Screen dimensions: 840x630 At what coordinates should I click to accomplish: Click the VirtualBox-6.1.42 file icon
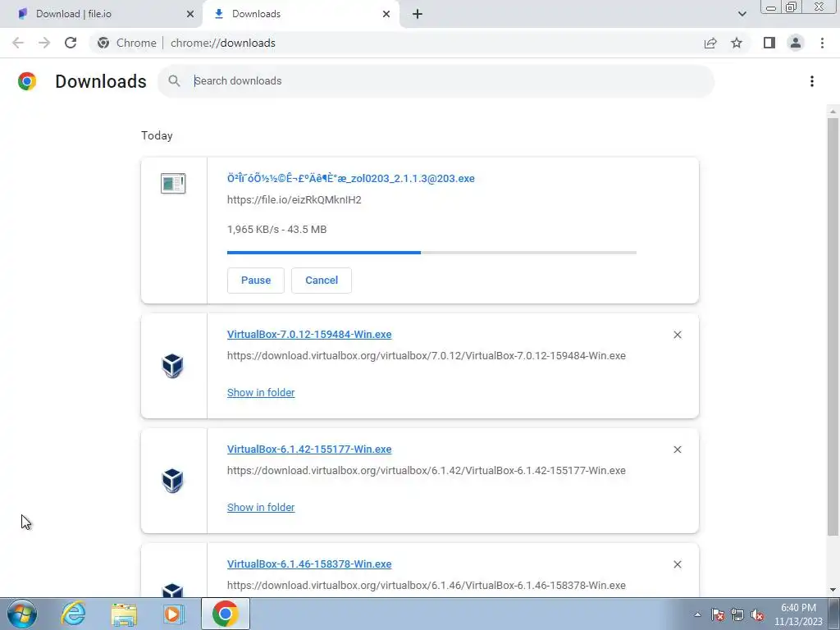[172, 481]
